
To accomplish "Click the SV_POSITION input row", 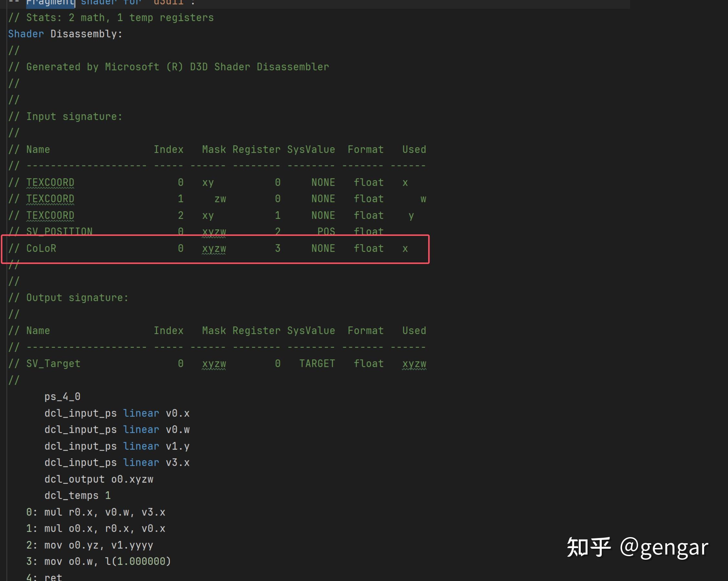I will click(x=59, y=231).
